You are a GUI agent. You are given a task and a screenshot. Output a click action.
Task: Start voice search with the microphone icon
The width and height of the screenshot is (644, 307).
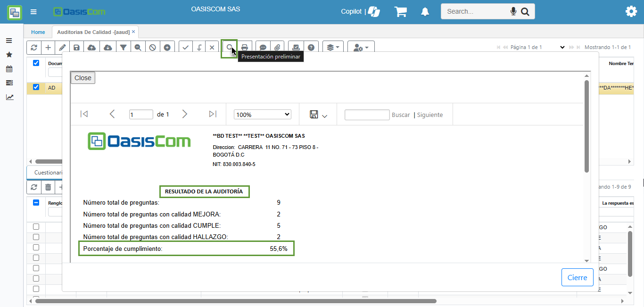pyautogui.click(x=513, y=11)
